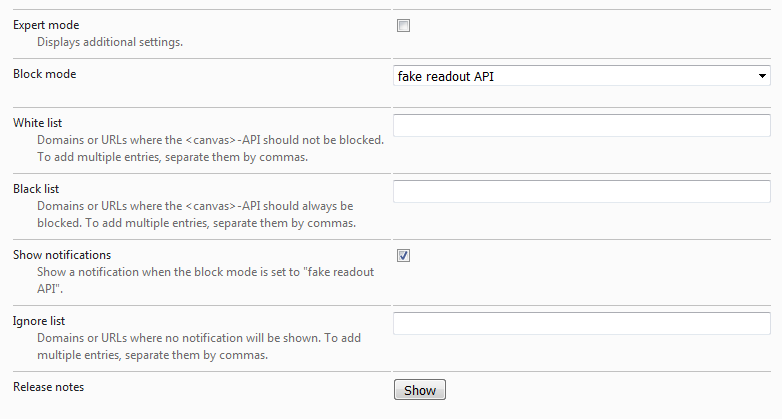Click the Show notifications description text
The width and height of the screenshot is (782, 419).
205,280
